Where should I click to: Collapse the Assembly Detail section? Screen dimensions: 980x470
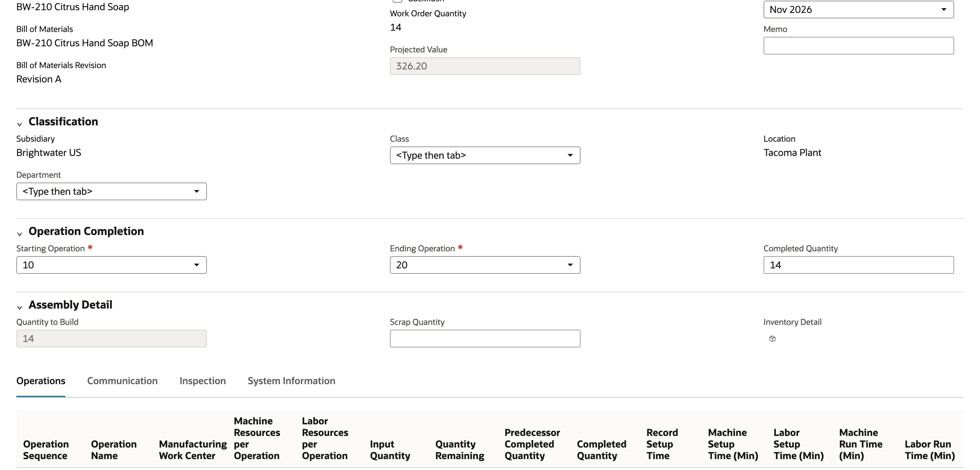19,307
